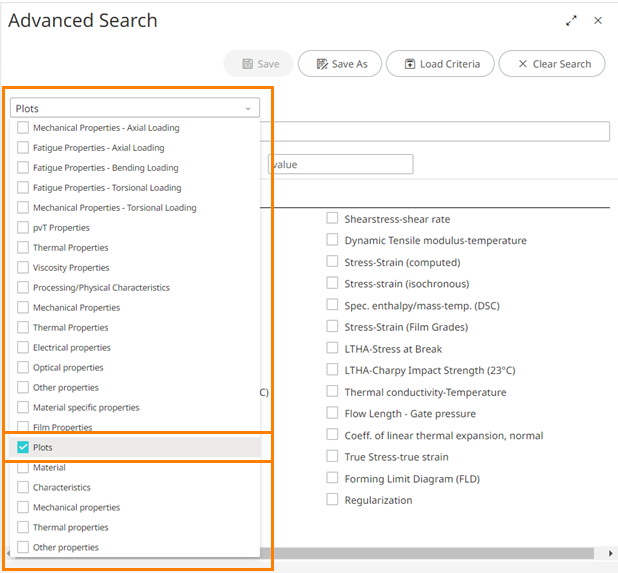Screen dimensions: 618x573
Task: Click the horizontal scrollbar right arrow
Action: (x=610, y=553)
